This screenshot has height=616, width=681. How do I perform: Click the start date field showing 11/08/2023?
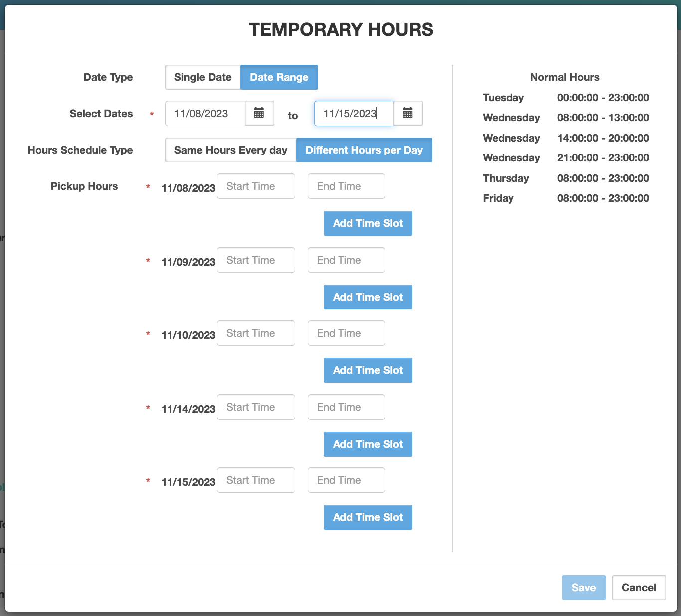[205, 113]
